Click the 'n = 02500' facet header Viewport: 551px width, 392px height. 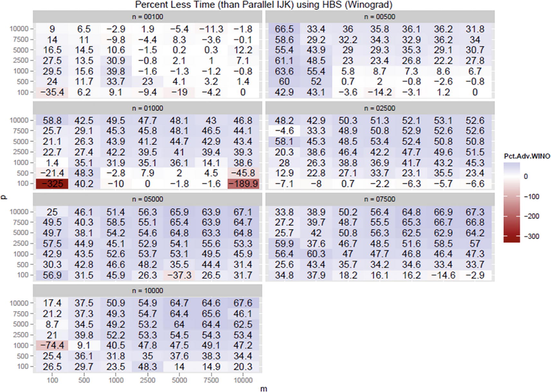pyautogui.click(x=380, y=108)
